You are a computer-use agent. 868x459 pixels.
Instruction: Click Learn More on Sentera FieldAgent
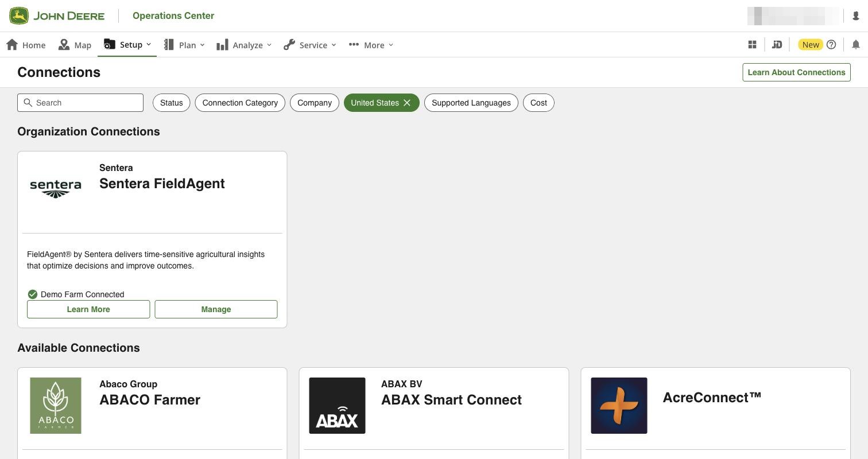(88, 309)
